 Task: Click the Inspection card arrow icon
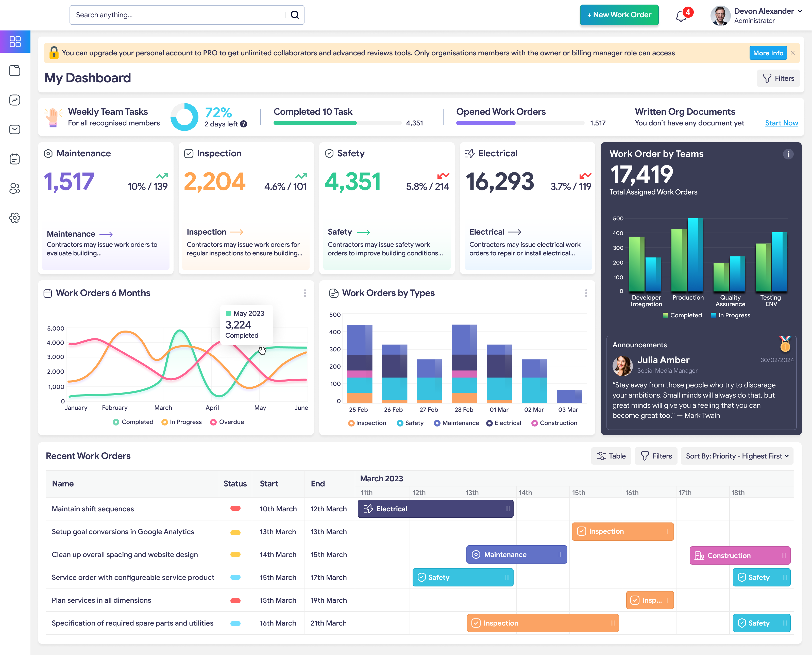tap(236, 232)
